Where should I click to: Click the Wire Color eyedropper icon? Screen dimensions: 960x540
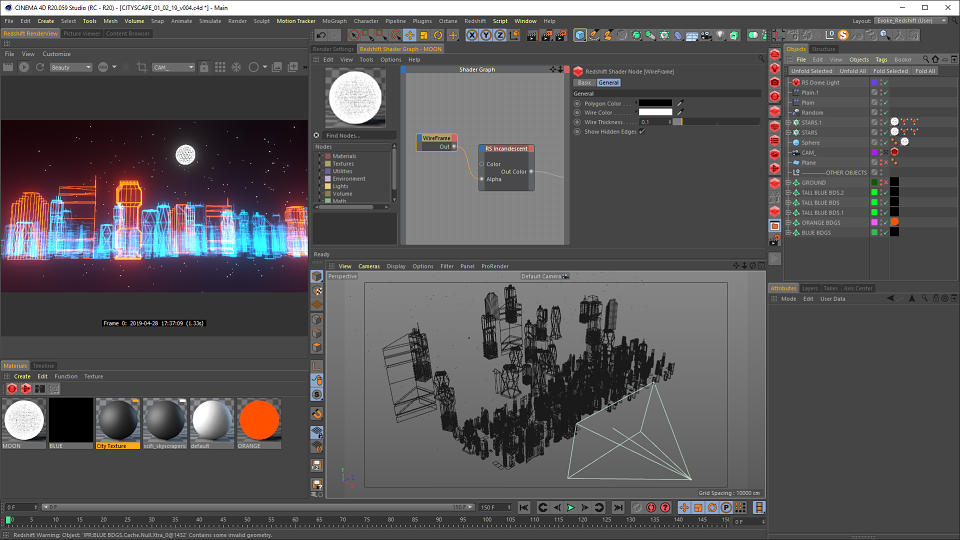[680, 112]
